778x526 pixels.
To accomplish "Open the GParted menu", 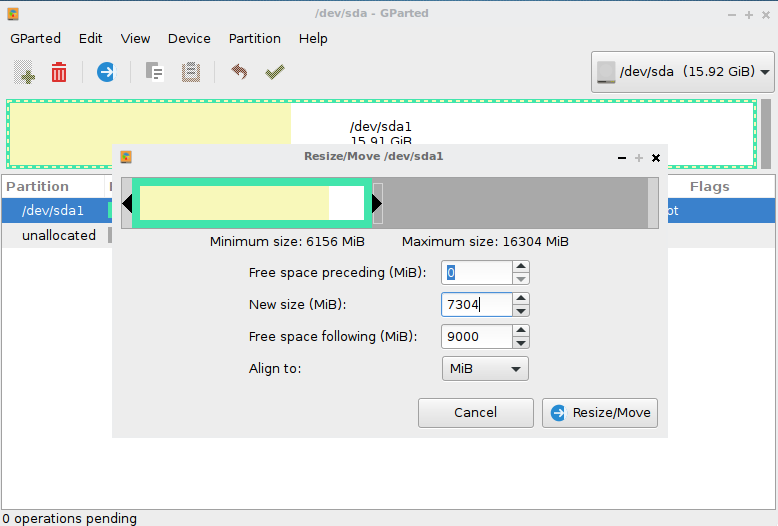I will (x=36, y=39).
